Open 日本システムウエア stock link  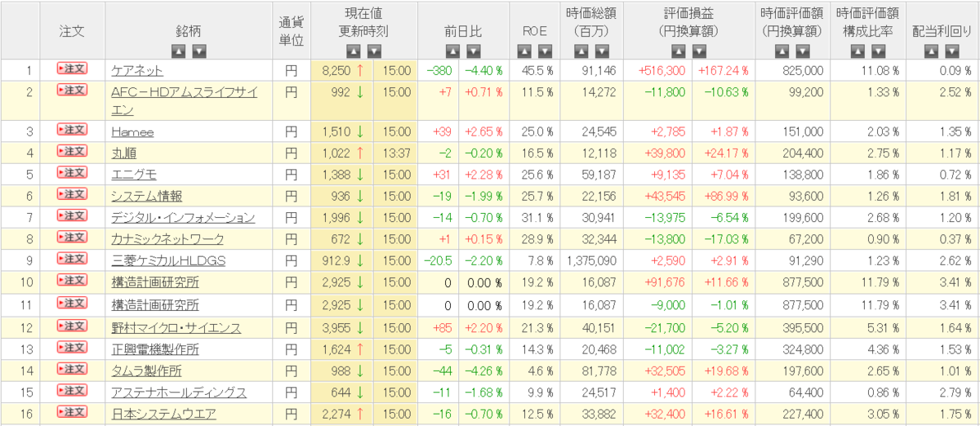tap(164, 415)
